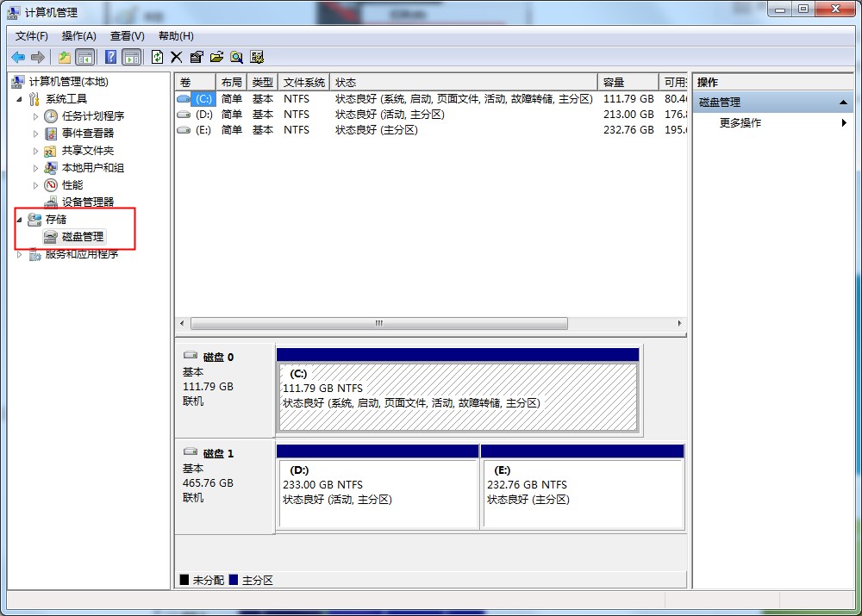
Task: Open the Properties toolbar icon
Action: pyautogui.click(x=197, y=57)
